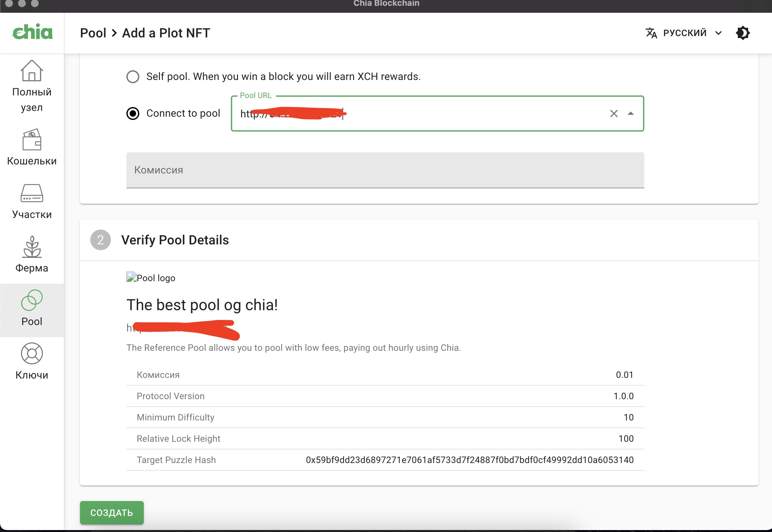Click the Pool logo image placeholder

(151, 278)
